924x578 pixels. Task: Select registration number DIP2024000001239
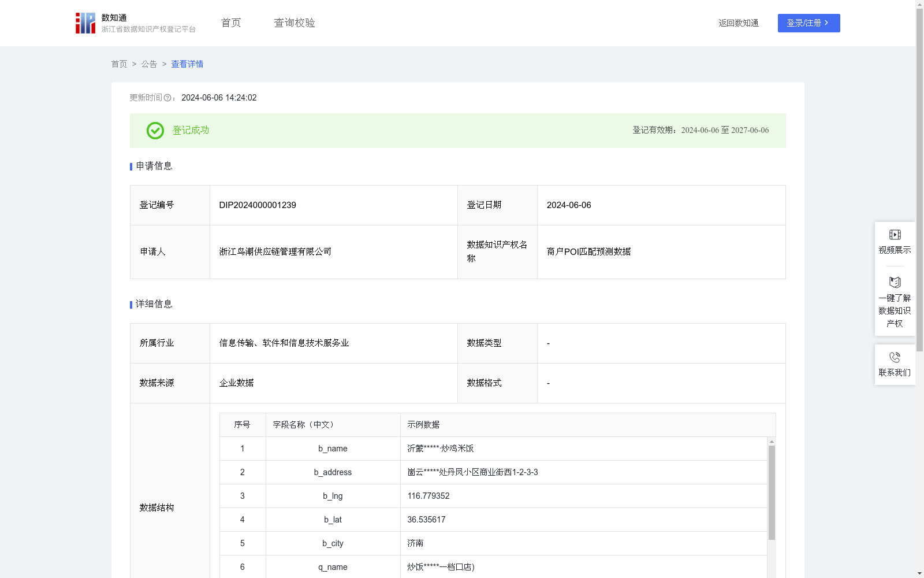coord(258,205)
